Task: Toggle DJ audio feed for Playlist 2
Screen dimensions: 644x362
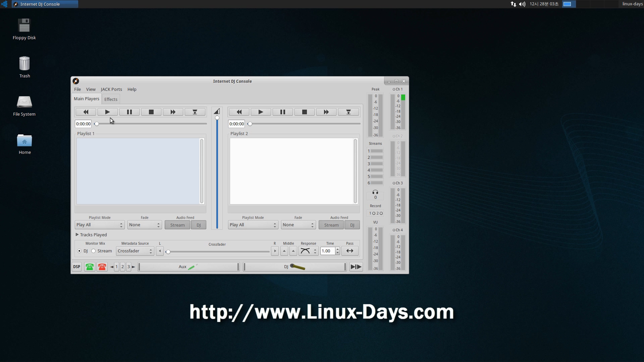Action: (x=352, y=225)
